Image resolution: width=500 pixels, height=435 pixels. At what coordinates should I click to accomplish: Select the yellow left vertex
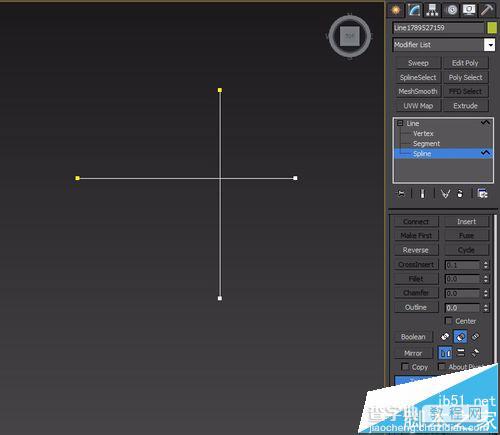coord(77,178)
